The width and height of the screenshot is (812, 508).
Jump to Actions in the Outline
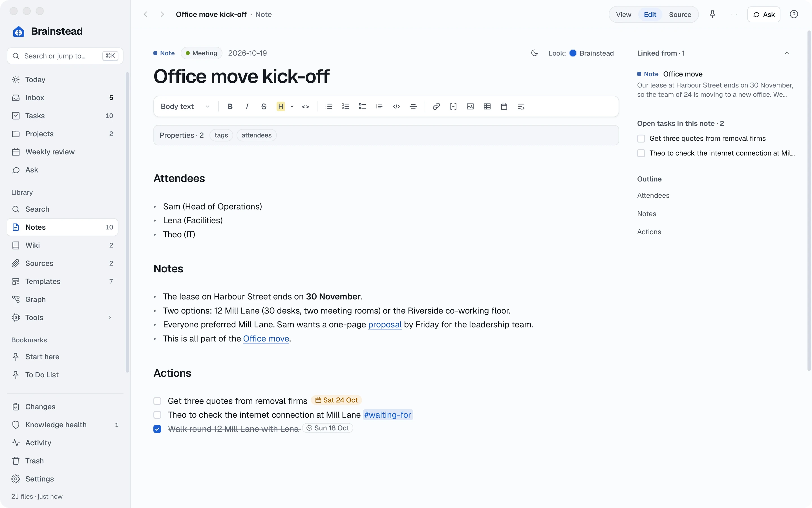click(649, 232)
